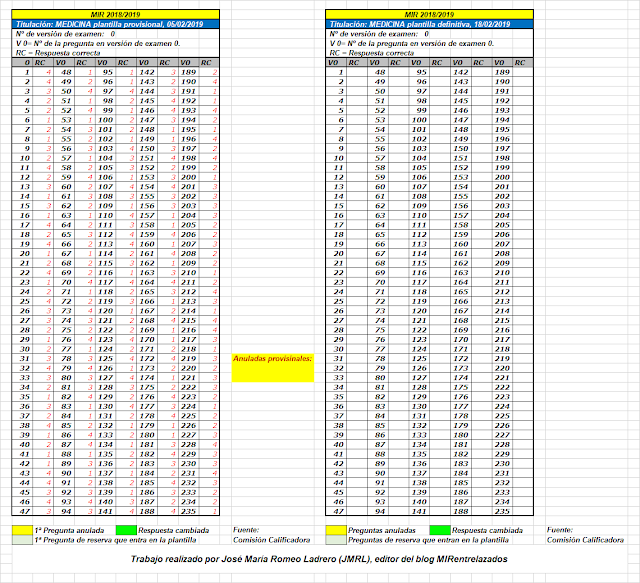Select question 48 cell in definitiva table
Viewport: 640px width, 583px height.
click(378, 72)
